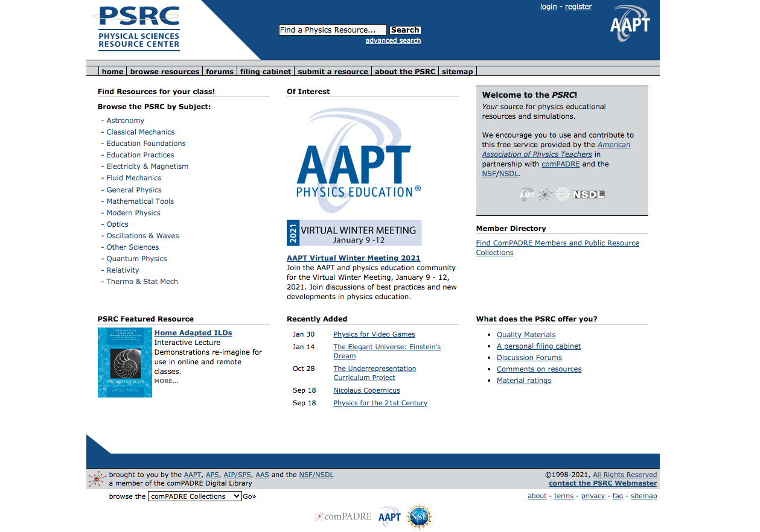Browse Thermo & Stat Mech resources
Image resolution: width=760 pixels, height=532 pixels.
point(142,282)
